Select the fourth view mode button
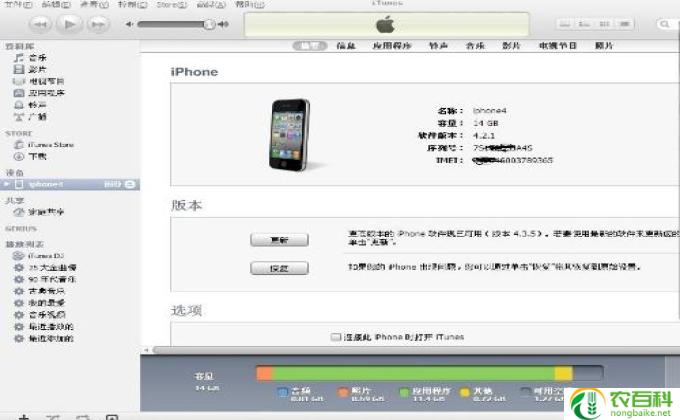680x420 pixels. point(624,24)
